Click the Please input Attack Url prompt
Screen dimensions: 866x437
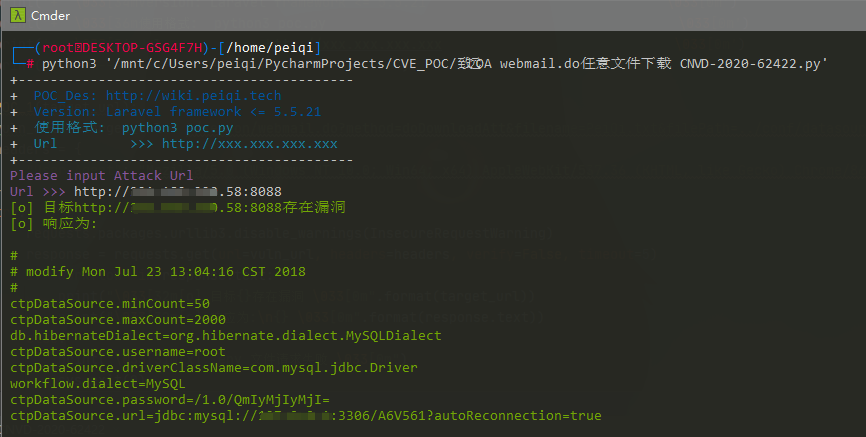(x=101, y=175)
